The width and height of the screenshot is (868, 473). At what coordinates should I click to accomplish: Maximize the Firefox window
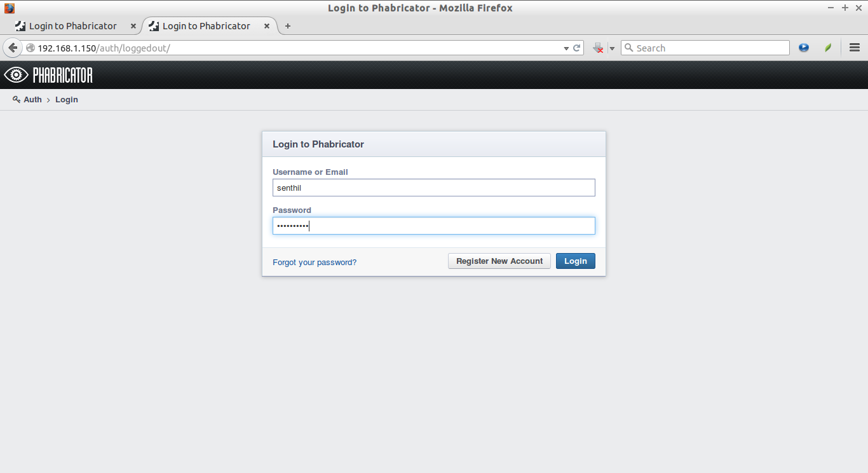point(845,8)
